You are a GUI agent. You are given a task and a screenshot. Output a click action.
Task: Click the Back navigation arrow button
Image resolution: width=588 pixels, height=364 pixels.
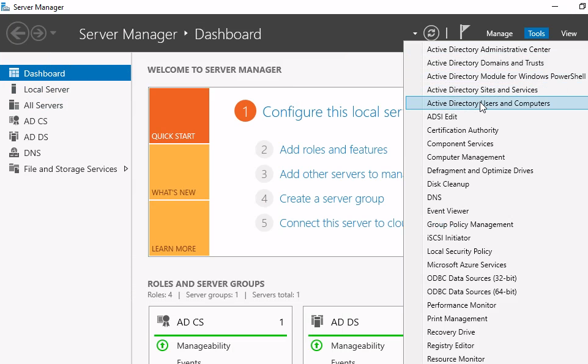point(18,34)
